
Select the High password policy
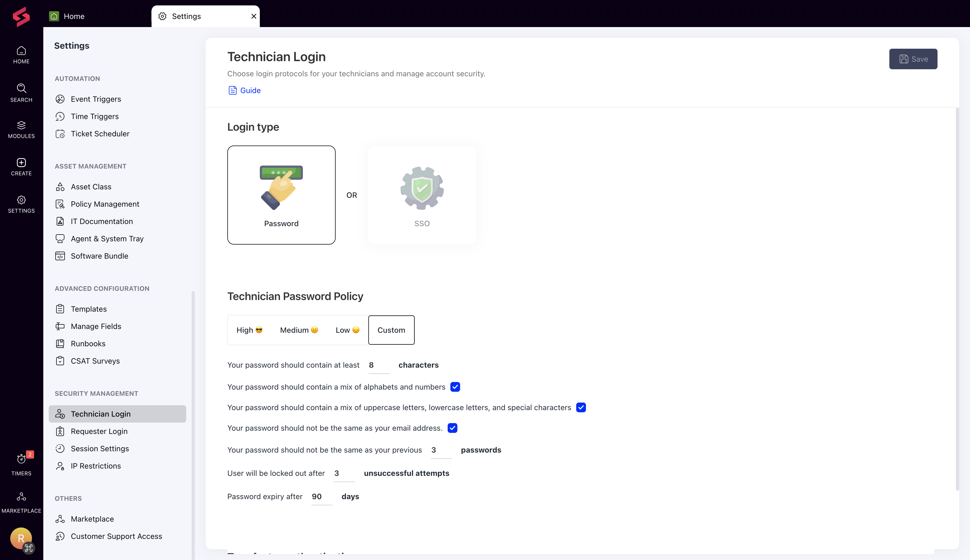click(249, 330)
